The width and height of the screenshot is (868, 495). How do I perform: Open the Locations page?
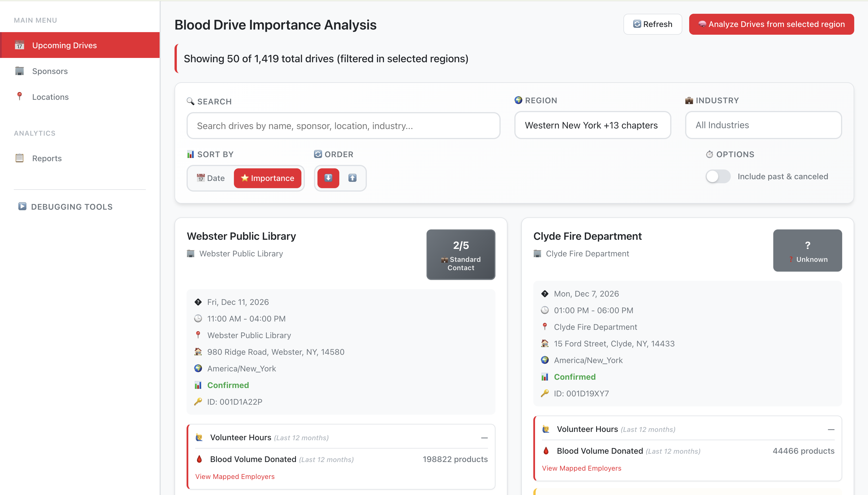80,97
